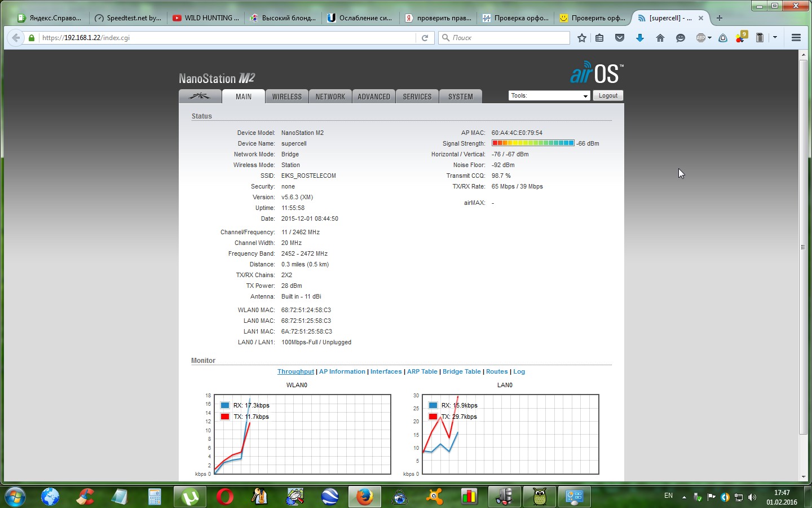Expand the toolbar overflow dropdown arrow
The image size is (812, 508).
775,38
